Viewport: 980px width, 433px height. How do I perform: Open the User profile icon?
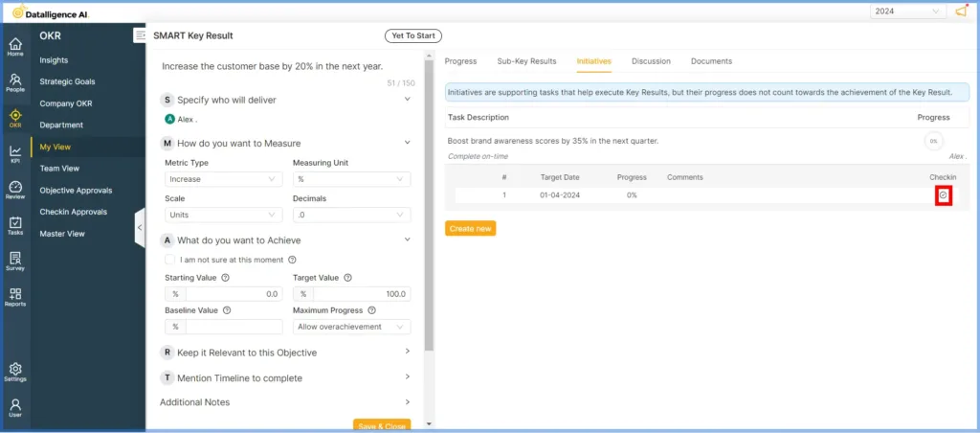pos(15,407)
